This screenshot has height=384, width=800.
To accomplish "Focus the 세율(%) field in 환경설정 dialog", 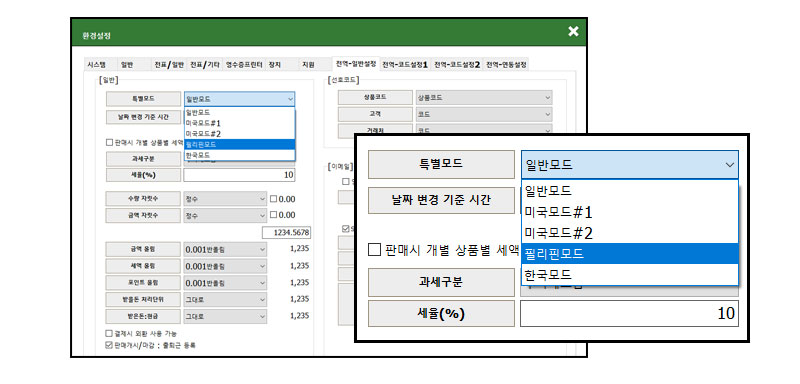I will point(239,175).
